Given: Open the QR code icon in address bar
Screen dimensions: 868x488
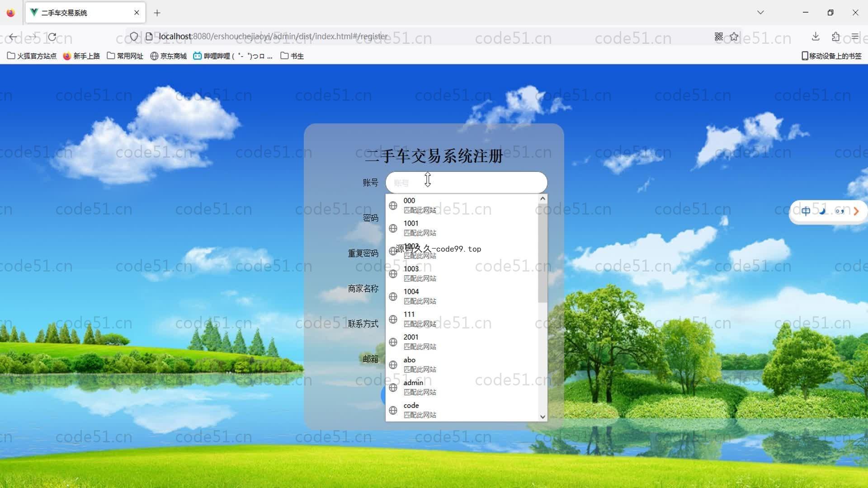Looking at the screenshot, I should pyautogui.click(x=719, y=37).
